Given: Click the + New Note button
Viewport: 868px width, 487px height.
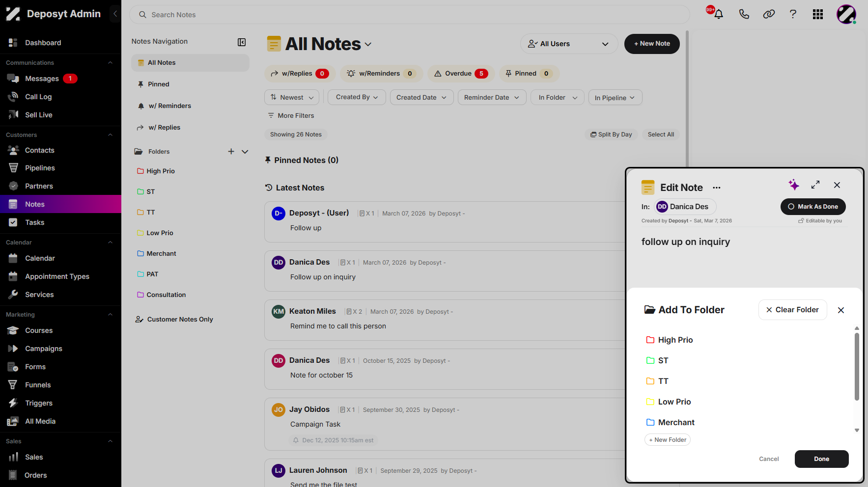Looking at the screenshot, I should (x=652, y=44).
